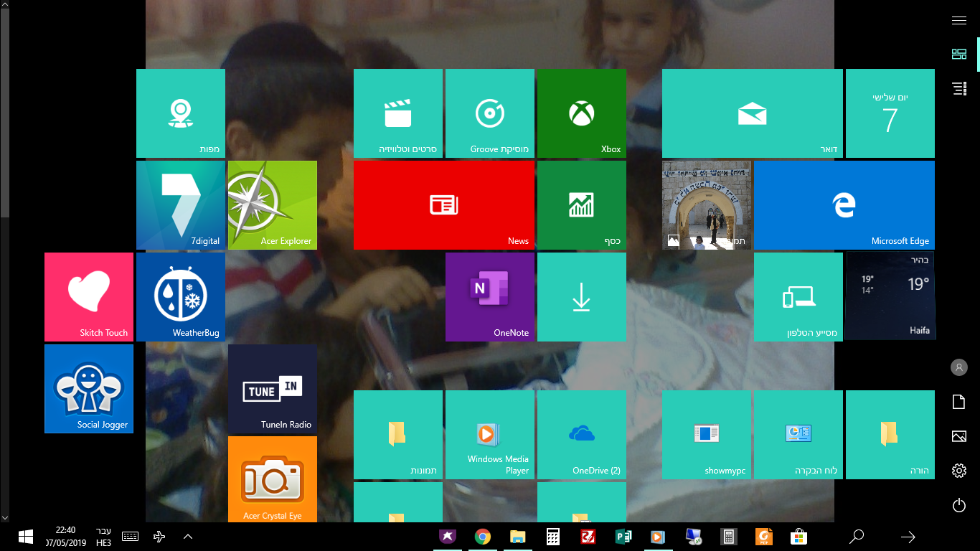Open the Control Panel tile (לוח הבקרה)

(x=798, y=435)
